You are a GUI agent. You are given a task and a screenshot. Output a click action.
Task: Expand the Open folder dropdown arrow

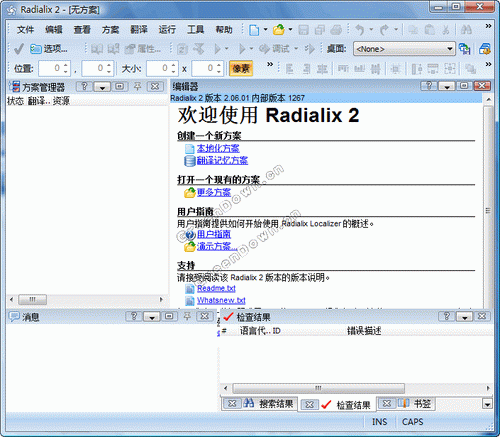click(x=290, y=30)
